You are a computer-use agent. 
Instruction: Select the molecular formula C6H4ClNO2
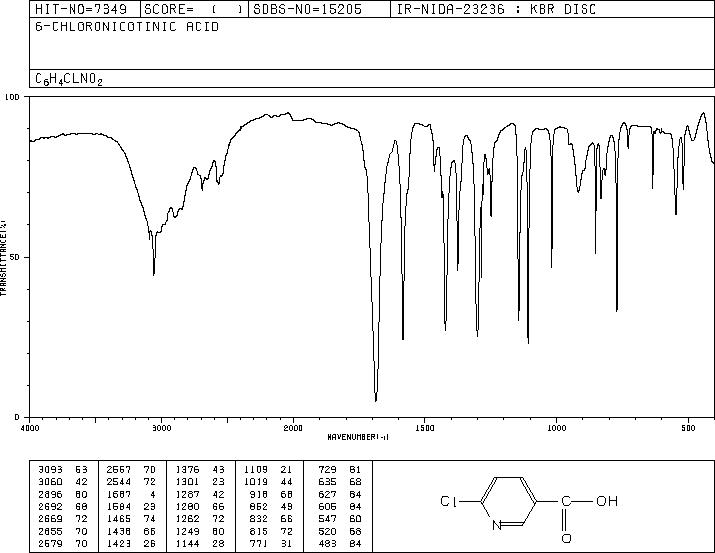[x=69, y=79]
